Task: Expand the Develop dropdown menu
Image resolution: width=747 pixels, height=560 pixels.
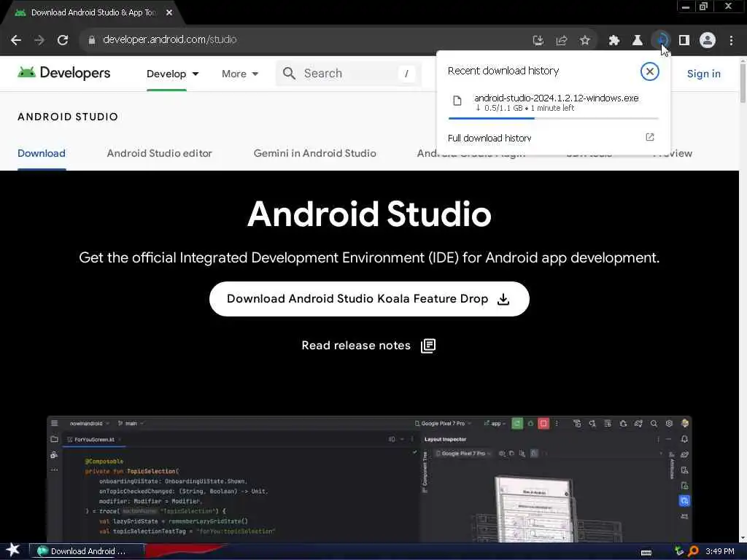Action: 172,74
